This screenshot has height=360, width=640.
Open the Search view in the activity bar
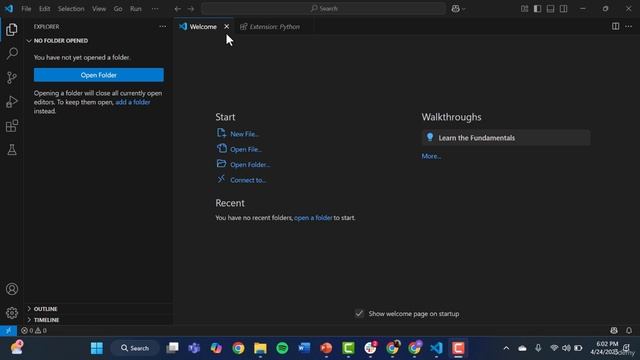[12, 53]
